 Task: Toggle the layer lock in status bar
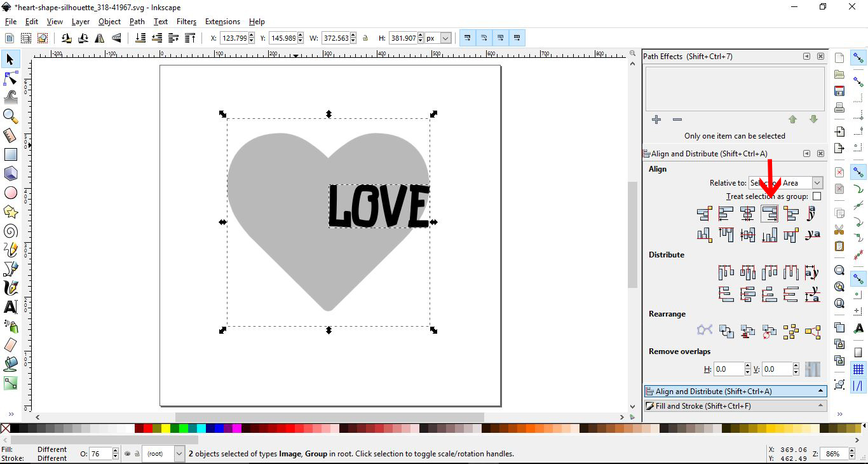137,454
